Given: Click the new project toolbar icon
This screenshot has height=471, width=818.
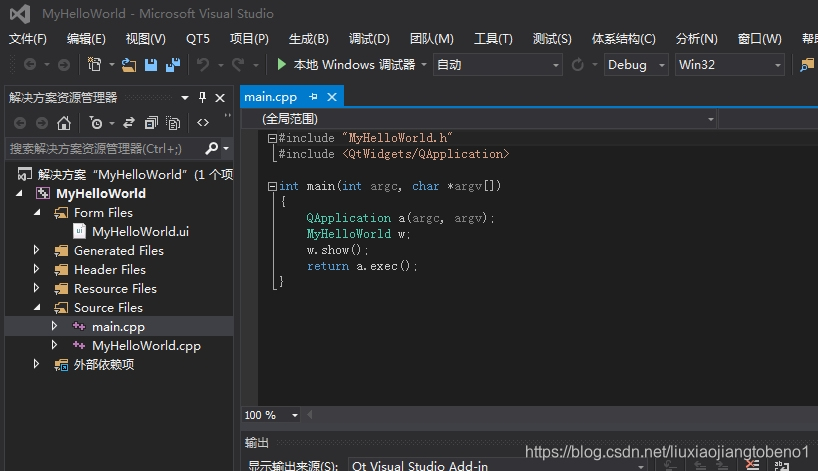Looking at the screenshot, I should click(94, 65).
